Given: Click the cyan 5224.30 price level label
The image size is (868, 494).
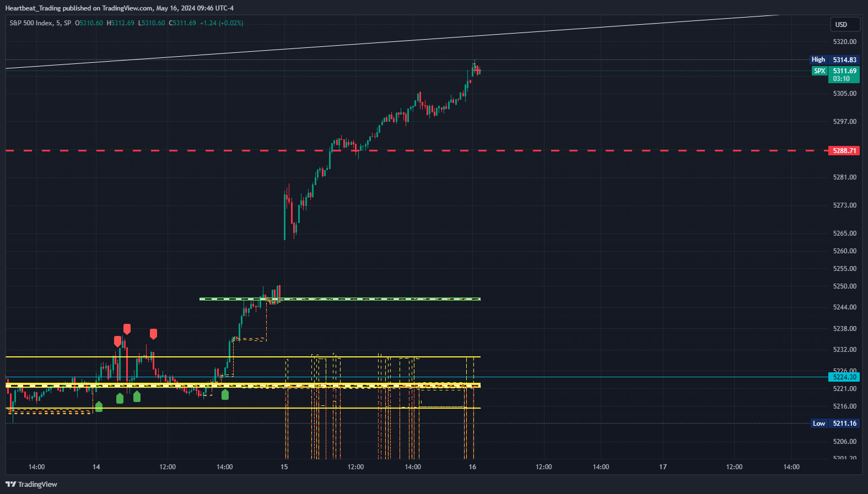Looking at the screenshot, I should 844,377.
